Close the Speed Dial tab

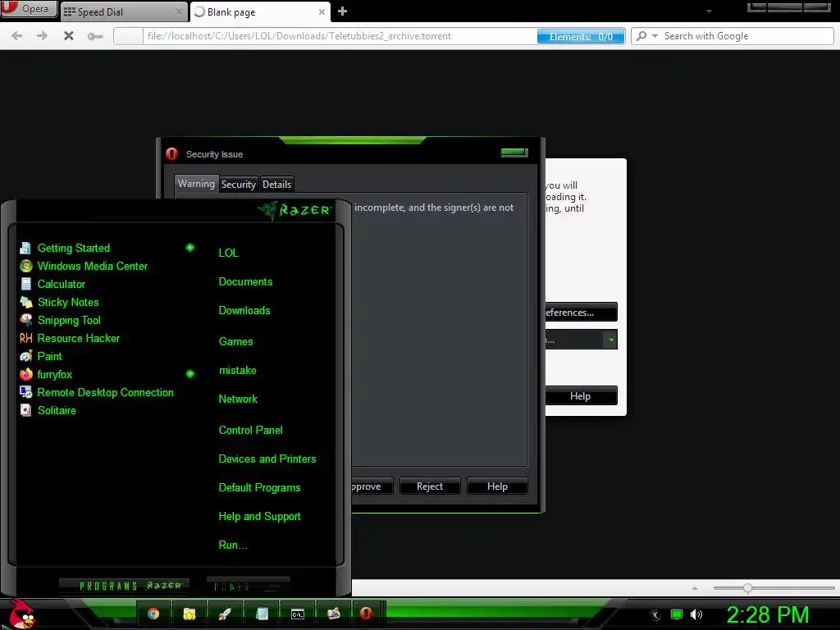(x=179, y=11)
